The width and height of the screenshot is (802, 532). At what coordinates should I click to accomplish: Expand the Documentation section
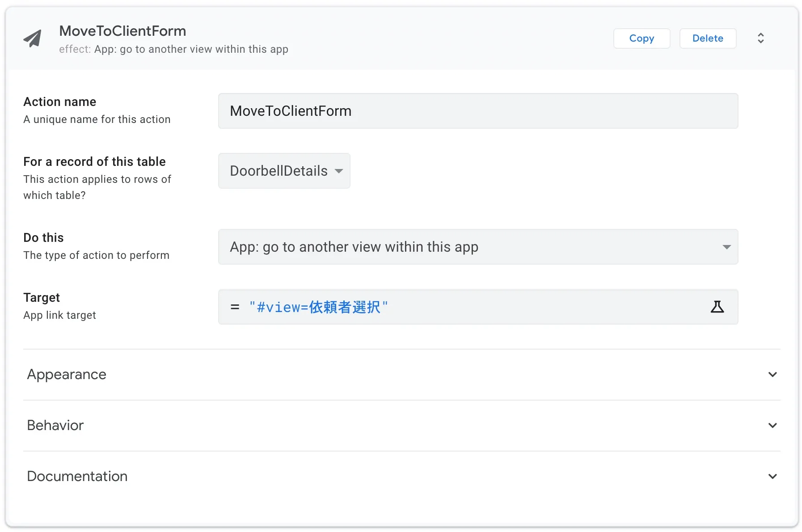coord(77,477)
